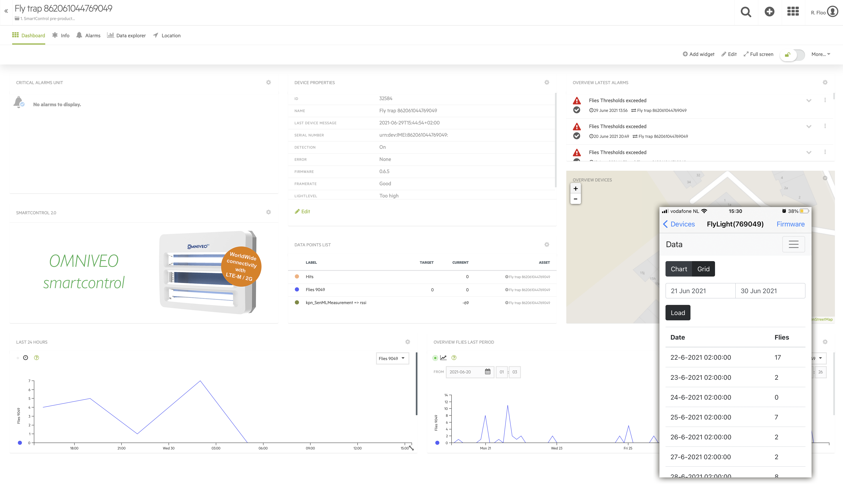Click Firmware in the phone overlay header
The image size is (843, 504).
click(790, 224)
